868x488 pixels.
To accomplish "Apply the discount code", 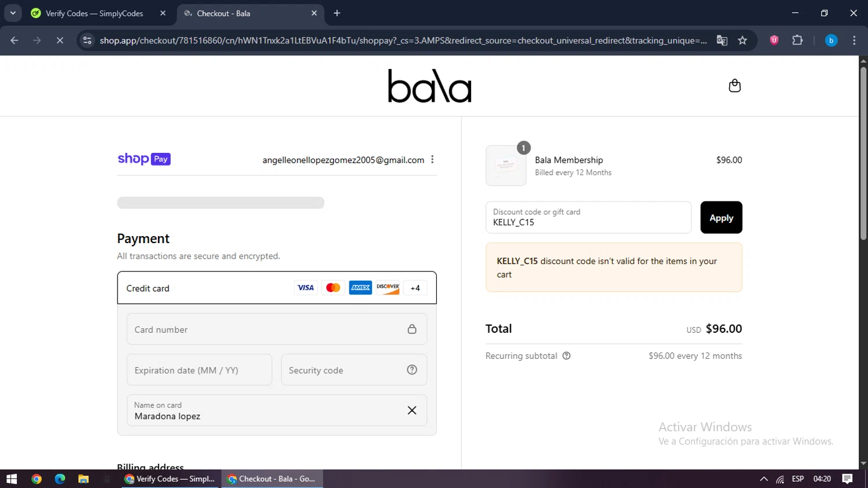I will tap(721, 218).
